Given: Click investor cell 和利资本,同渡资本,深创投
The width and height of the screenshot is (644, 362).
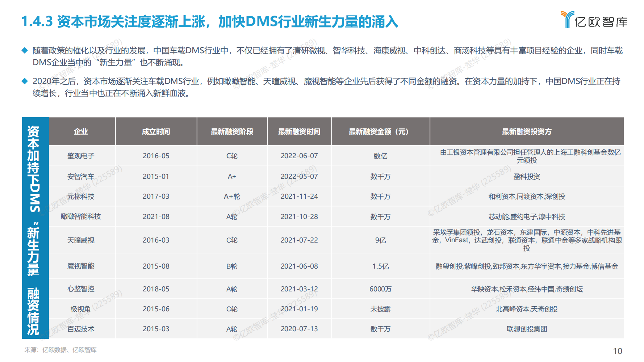Looking at the screenshot, I should (x=527, y=197).
